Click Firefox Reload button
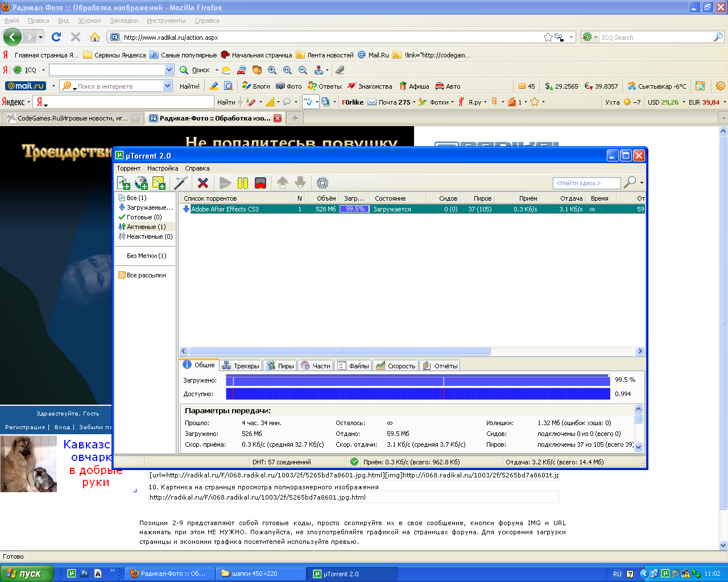 (56, 37)
